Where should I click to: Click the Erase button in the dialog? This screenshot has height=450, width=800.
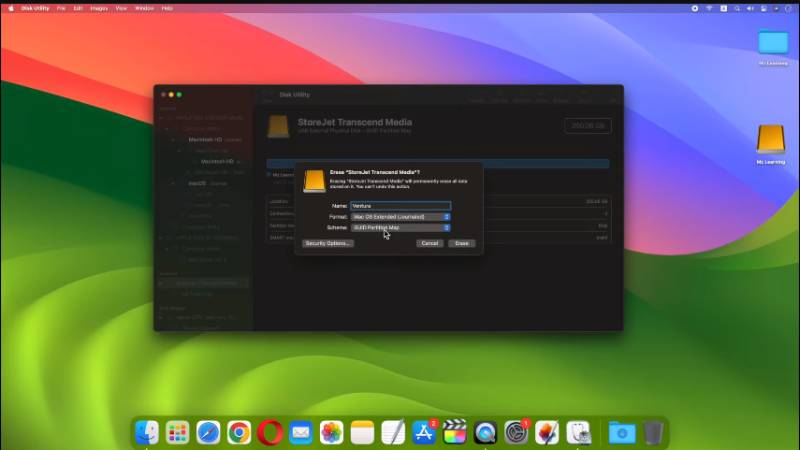click(461, 243)
